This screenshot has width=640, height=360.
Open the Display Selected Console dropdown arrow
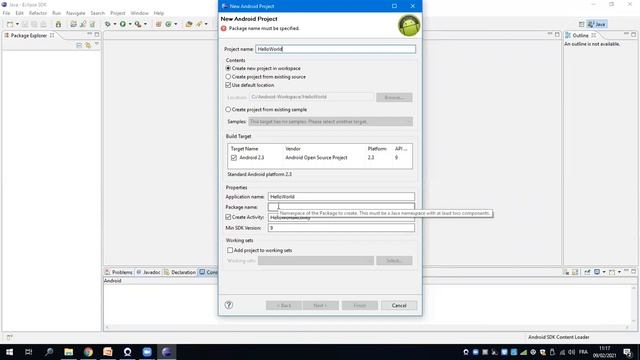[604, 272]
